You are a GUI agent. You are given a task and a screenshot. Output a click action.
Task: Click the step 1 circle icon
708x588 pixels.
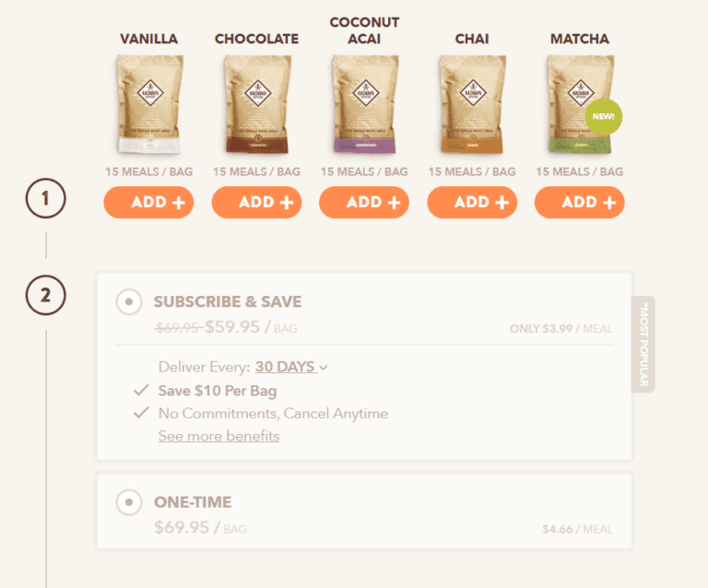coord(45,197)
